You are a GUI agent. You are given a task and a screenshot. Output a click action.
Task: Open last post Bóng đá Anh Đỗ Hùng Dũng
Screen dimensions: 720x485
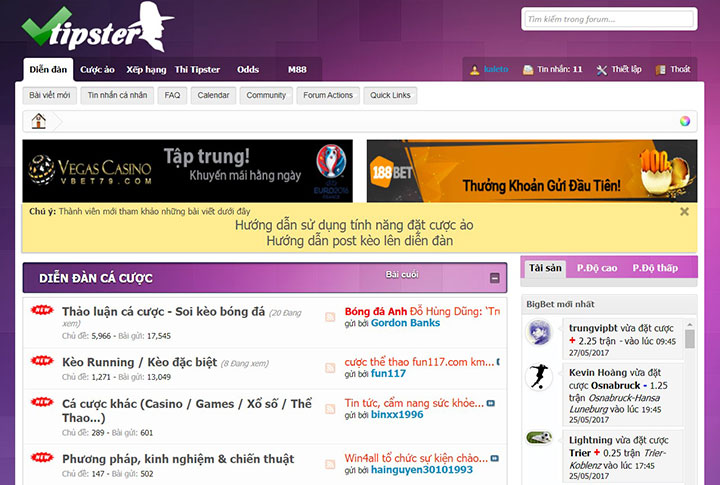tap(422, 311)
